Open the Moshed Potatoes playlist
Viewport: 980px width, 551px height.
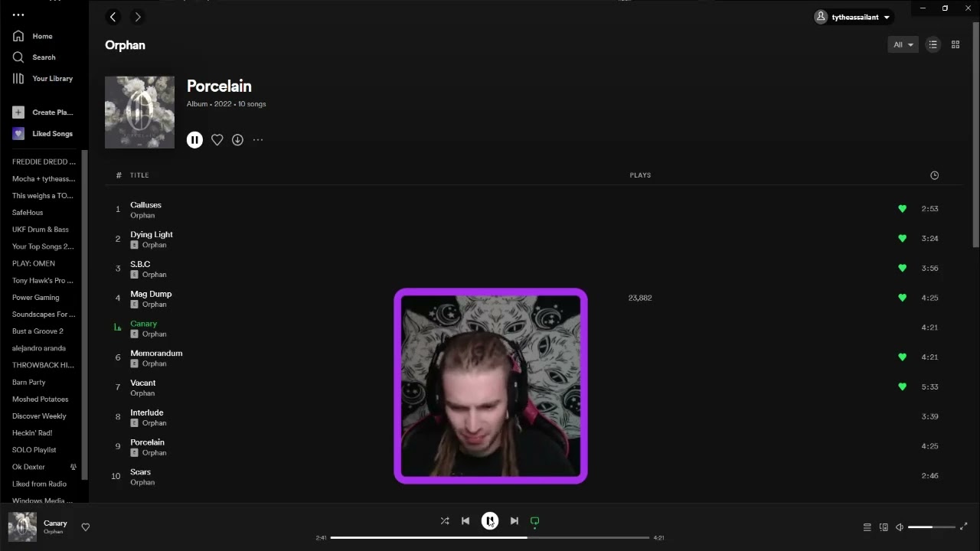[40, 399]
